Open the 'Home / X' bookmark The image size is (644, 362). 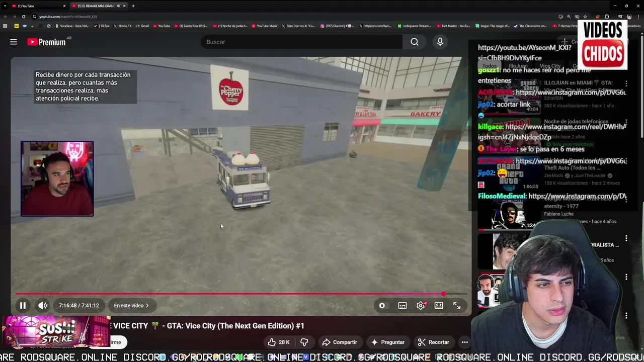tap(123, 26)
